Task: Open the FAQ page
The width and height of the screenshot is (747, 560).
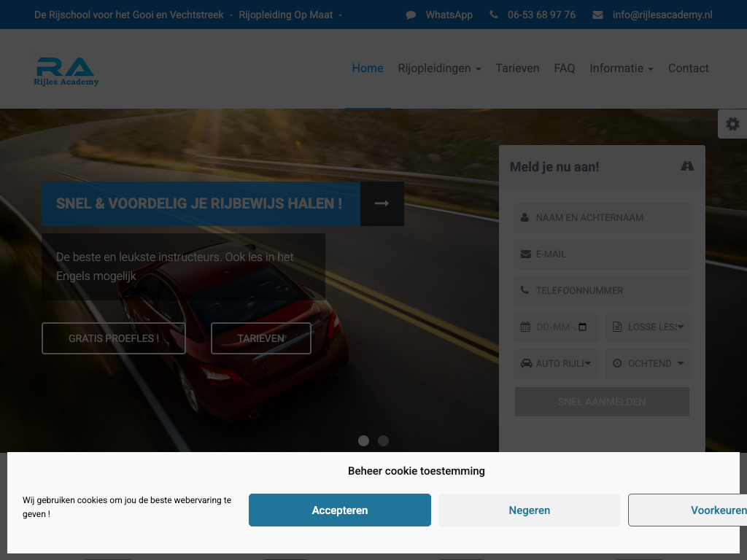Action: (x=565, y=68)
